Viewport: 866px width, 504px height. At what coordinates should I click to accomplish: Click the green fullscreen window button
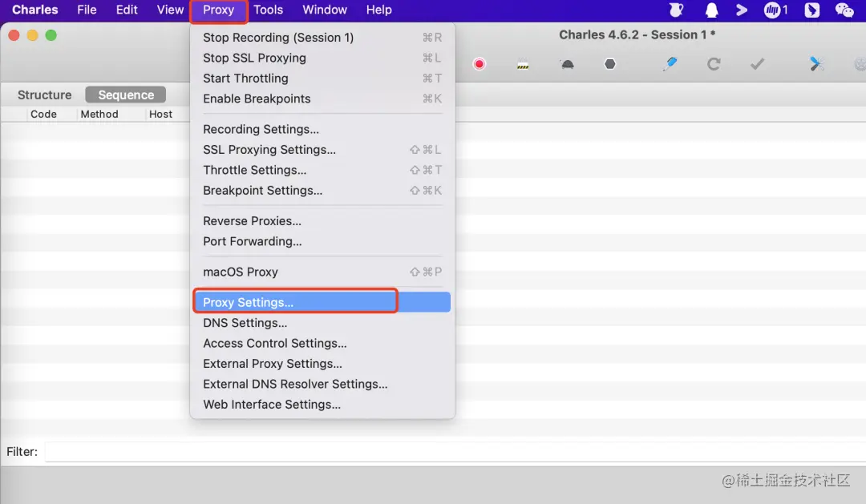pos(51,35)
